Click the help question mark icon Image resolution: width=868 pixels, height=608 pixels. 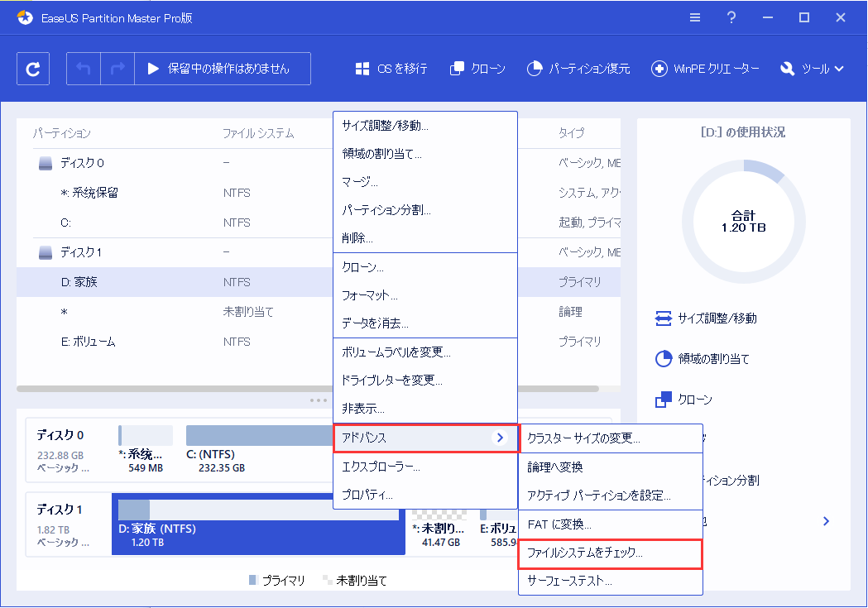pos(731,17)
